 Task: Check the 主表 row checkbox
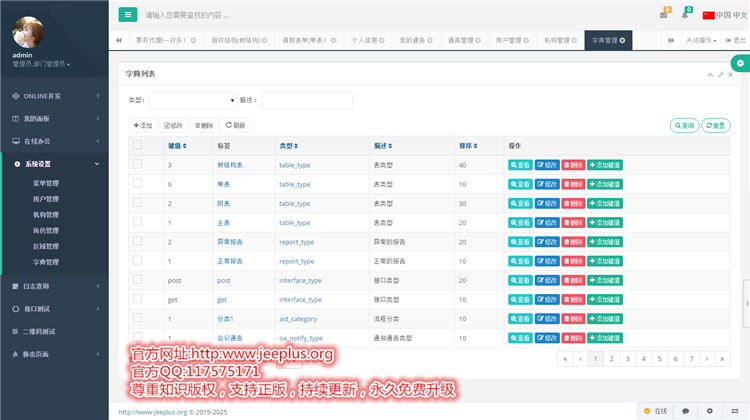(x=137, y=221)
